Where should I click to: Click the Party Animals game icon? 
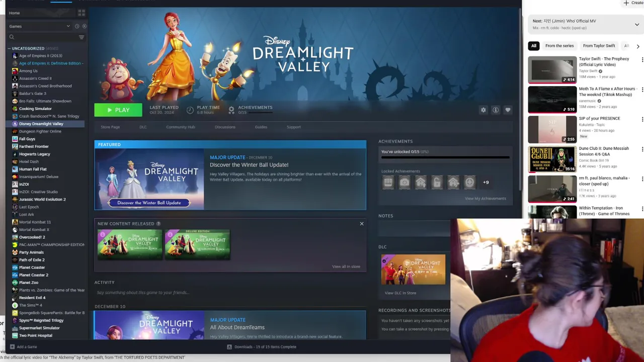[x=15, y=252]
